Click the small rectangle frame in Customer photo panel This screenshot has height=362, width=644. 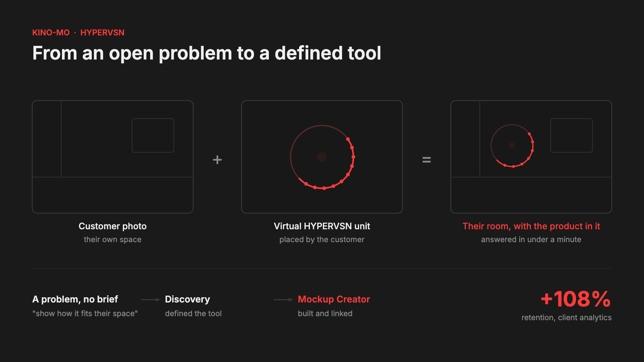(153, 136)
